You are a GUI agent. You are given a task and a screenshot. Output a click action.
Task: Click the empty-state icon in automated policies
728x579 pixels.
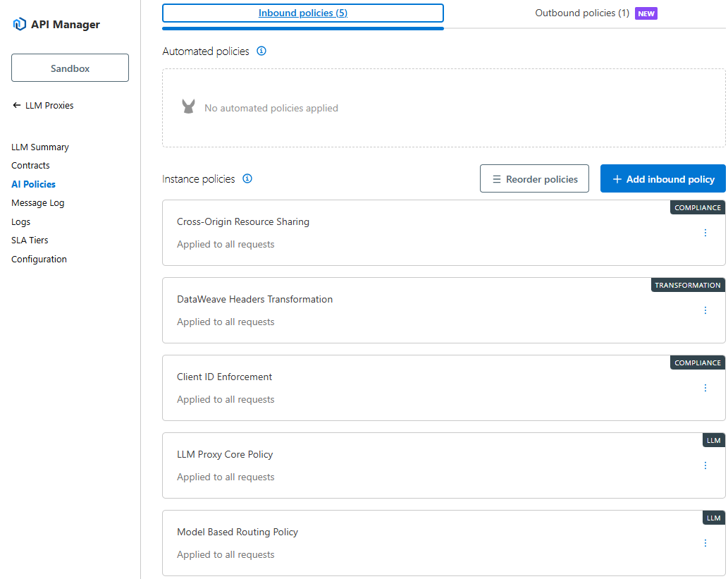pyautogui.click(x=188, y=107)
